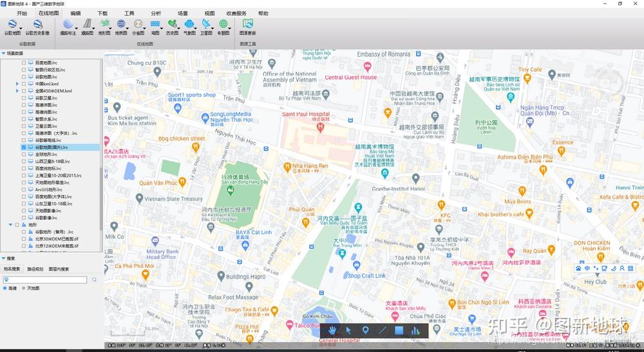Select the 地质图 geology map icon
Image resolution: width=644 pixels, height=352 pixels.
point(121,24)
